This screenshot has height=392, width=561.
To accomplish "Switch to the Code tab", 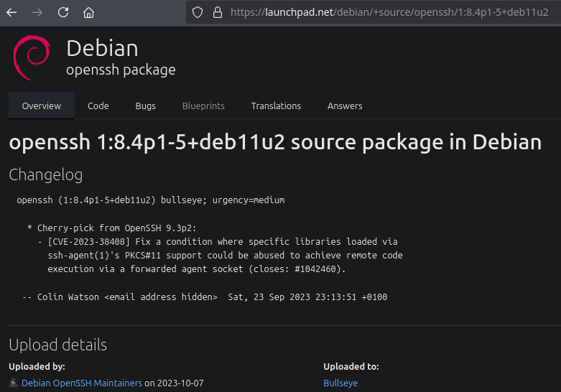I will point(98,106).
